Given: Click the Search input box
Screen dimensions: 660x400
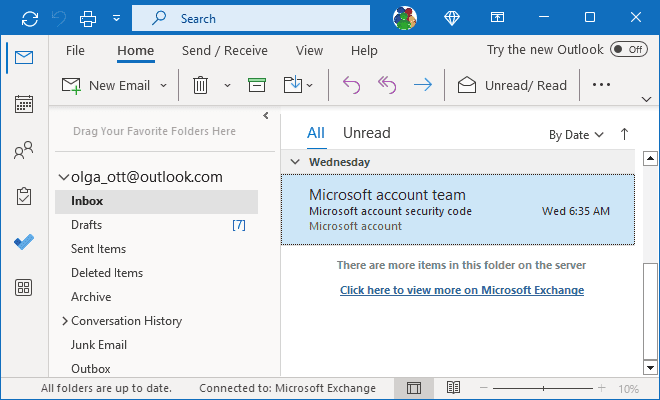Looking at the screenshot, I should (260, 18).
